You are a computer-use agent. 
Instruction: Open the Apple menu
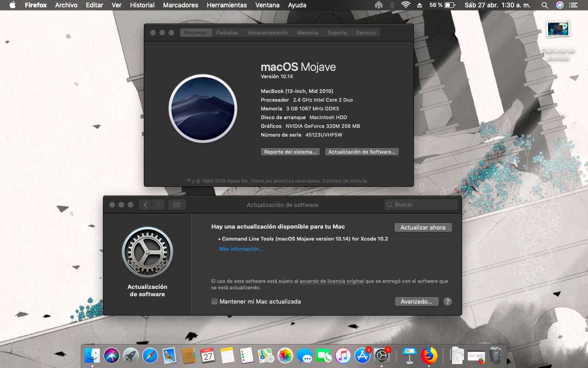pyautogui.click(x=12, y=5)
